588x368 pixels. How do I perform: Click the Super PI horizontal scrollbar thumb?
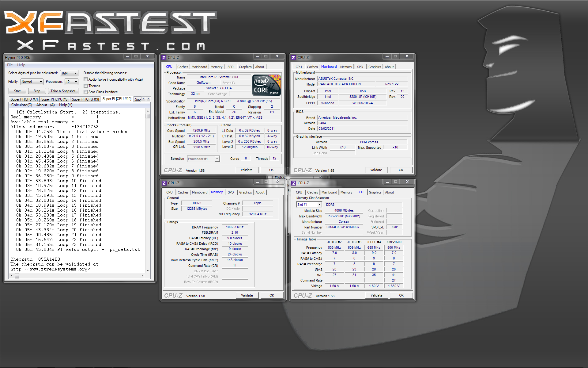pyautogui.click(x=17, y=276)
